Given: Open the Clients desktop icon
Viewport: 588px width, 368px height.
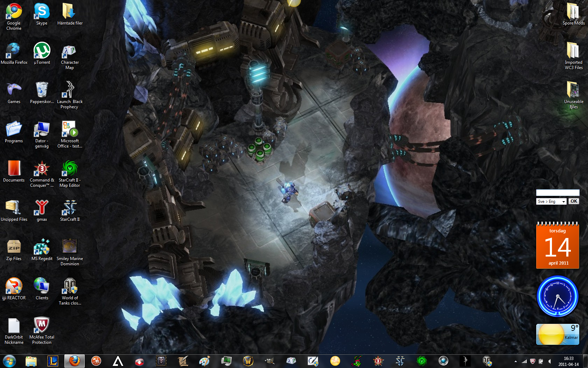Looking at the screenshot, I should pos(42,289).
